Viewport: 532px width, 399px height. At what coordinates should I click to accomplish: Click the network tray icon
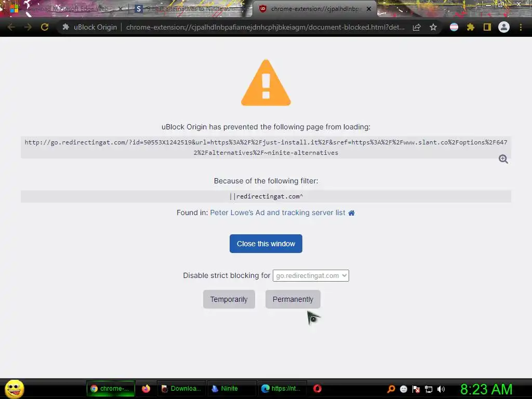429,389
